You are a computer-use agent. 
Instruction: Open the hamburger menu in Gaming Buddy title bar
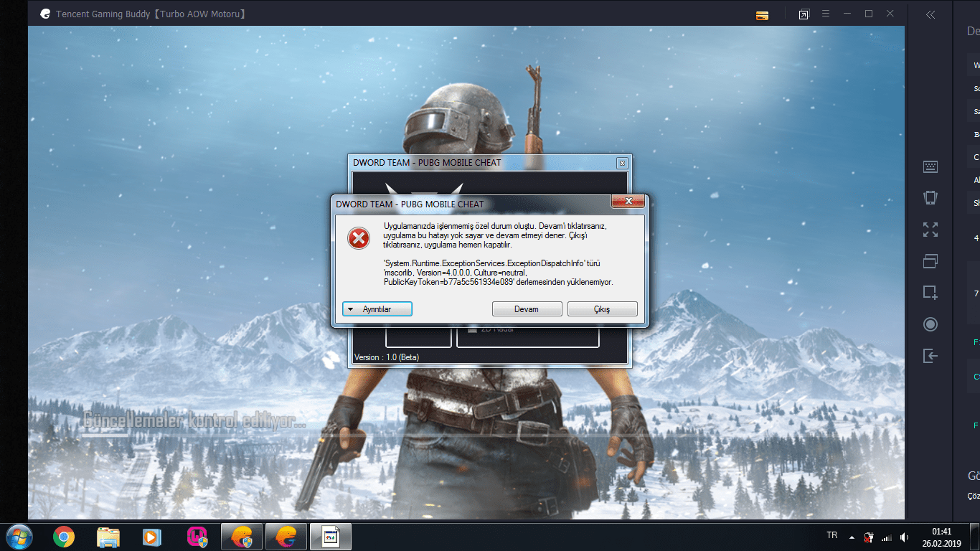826,14
